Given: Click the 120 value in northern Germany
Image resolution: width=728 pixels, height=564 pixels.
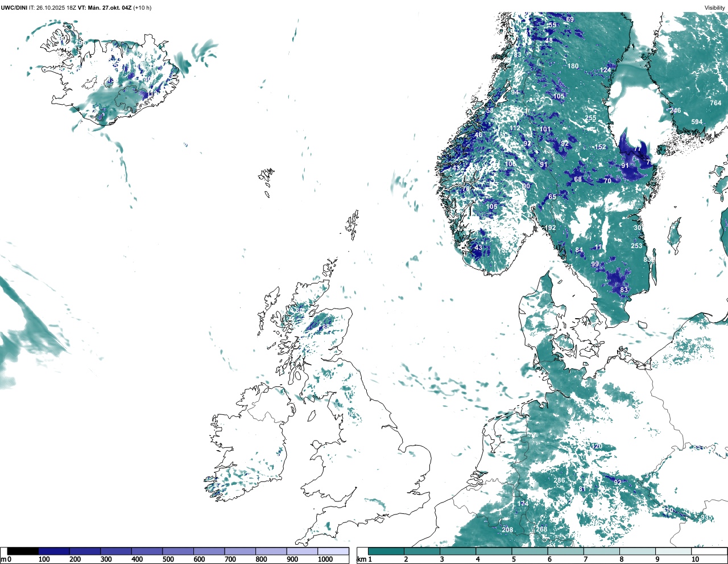Looking at the screenshot, I should (597, 446).
